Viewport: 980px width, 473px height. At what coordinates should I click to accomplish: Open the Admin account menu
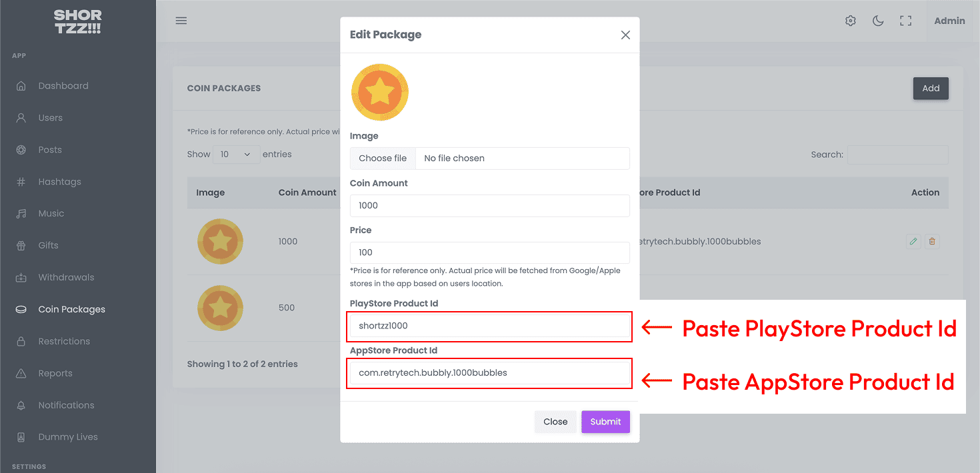click(x=949, y=21)
